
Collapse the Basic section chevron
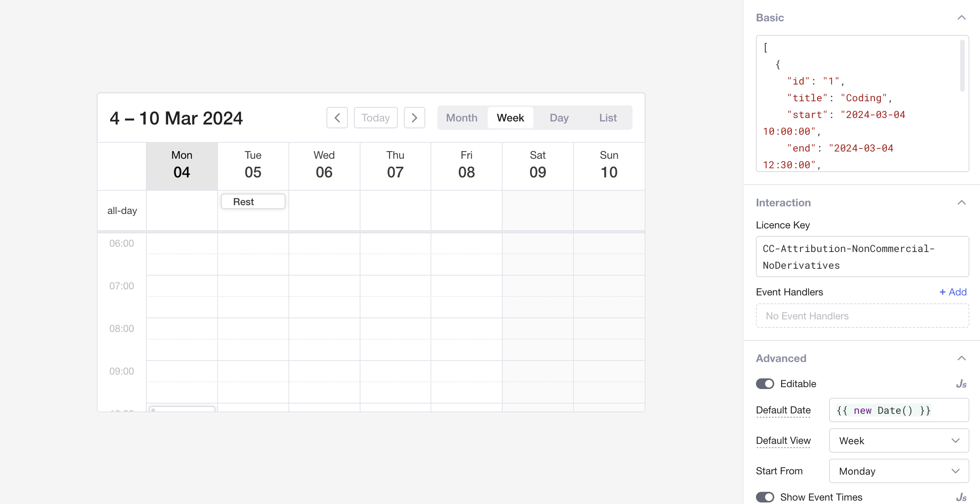[x=961, y=18]
